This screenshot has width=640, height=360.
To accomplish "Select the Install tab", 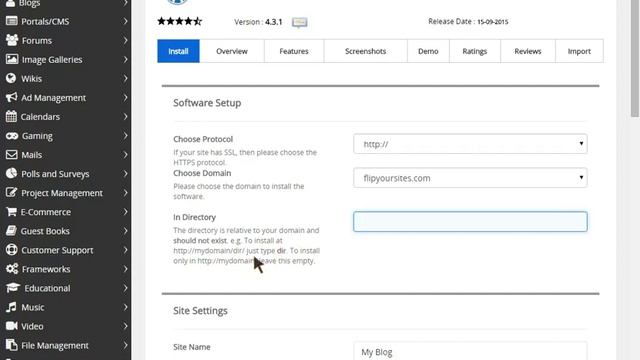I will click(x=178, y=51).
